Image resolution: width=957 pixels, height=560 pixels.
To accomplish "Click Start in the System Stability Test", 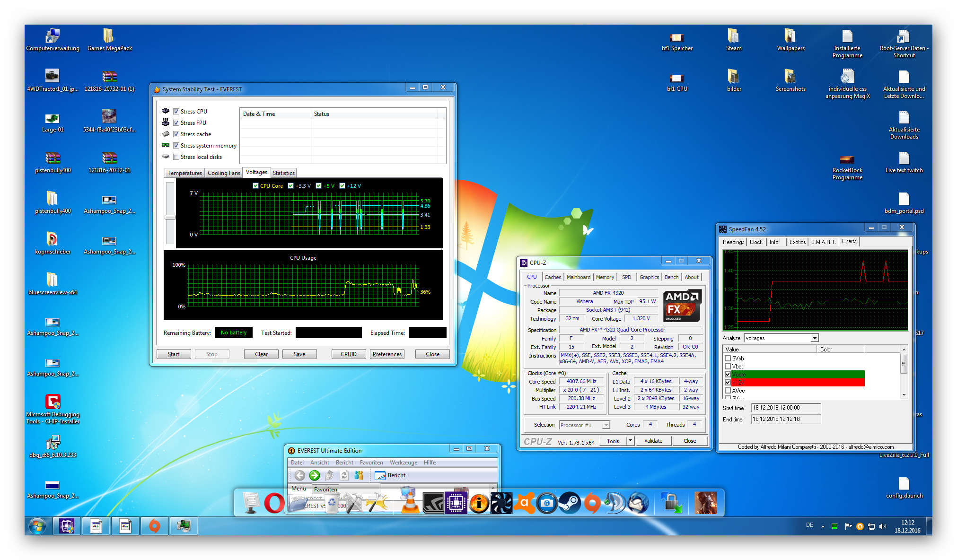I will [x=174, y=354].
